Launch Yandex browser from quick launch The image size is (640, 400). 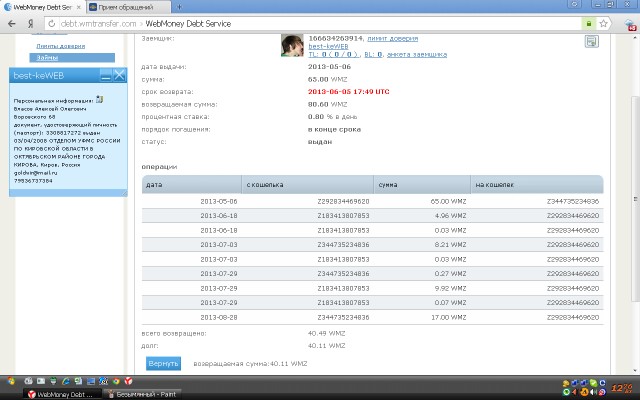click(128, 381)
